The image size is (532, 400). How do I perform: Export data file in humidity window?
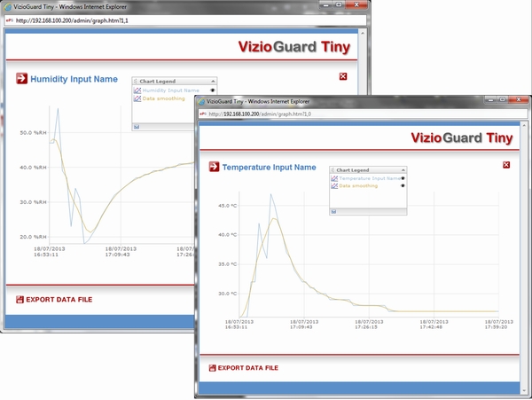pyautogui.click(x=59, y=300)
